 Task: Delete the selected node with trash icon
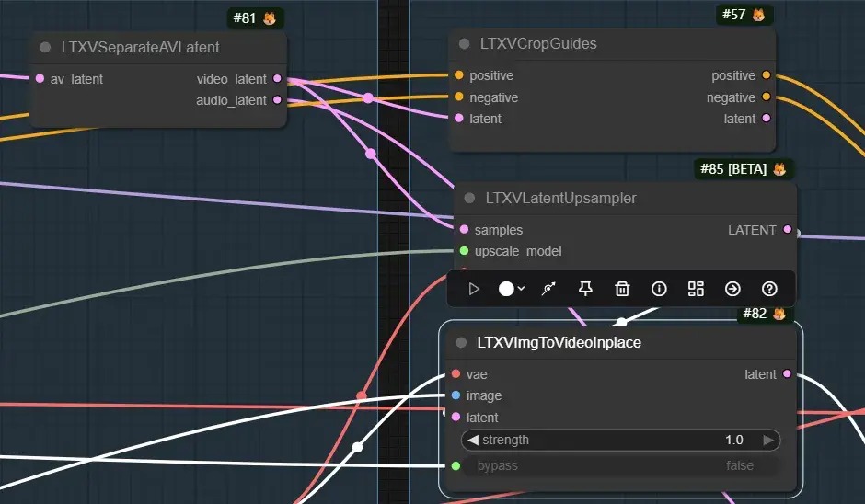point(622,289)
